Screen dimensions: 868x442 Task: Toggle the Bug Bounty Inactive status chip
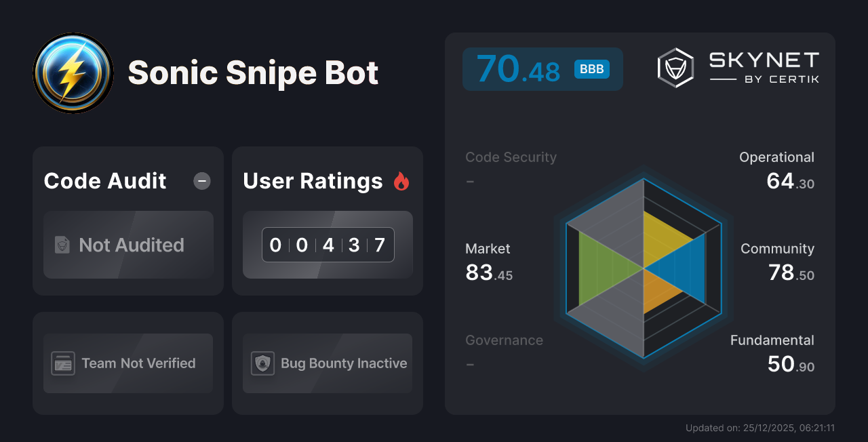[327, 363]
